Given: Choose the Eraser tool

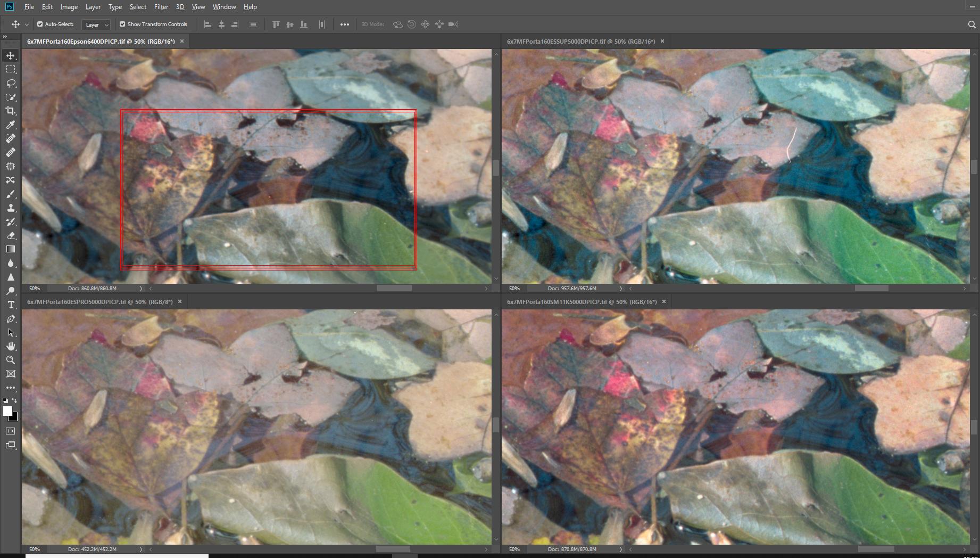Looking at the screenshot, I should (11, 235).
